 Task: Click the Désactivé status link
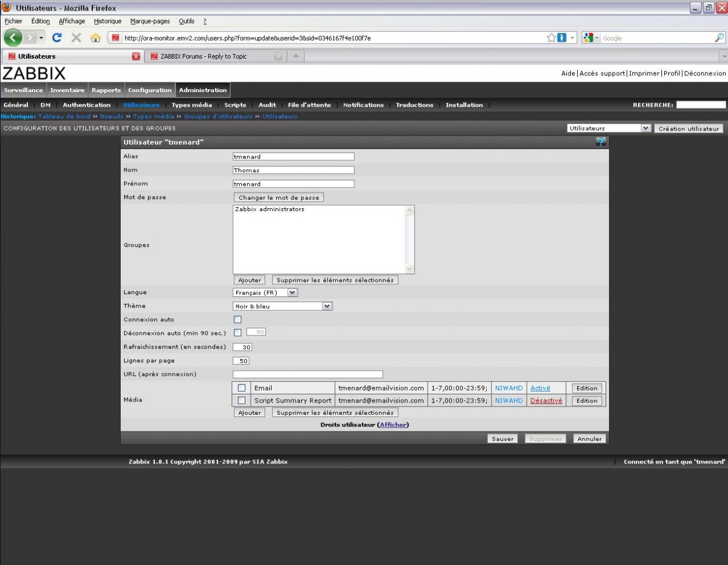[546, 401]
